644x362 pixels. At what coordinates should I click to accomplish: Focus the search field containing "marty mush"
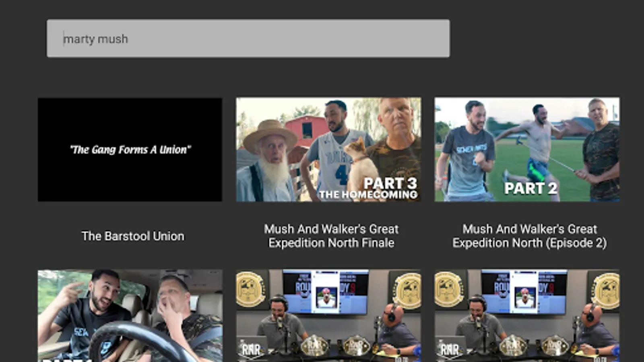coord(248,39)
